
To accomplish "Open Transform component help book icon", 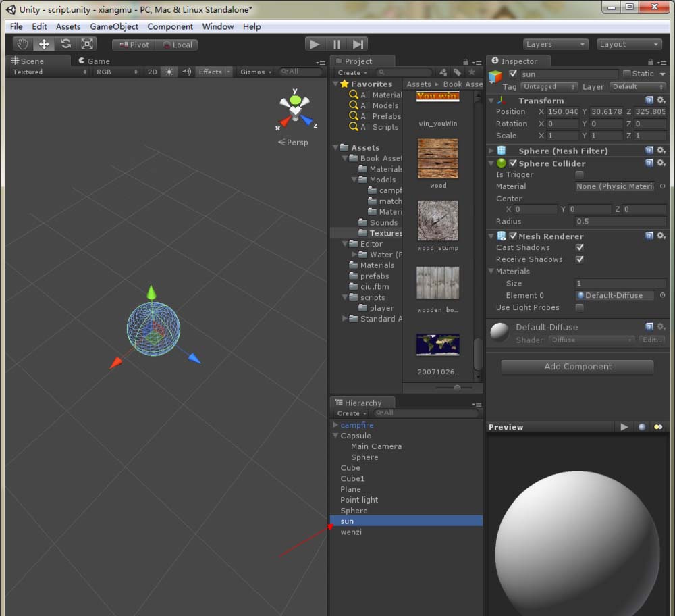I will (x=649, y=100).
